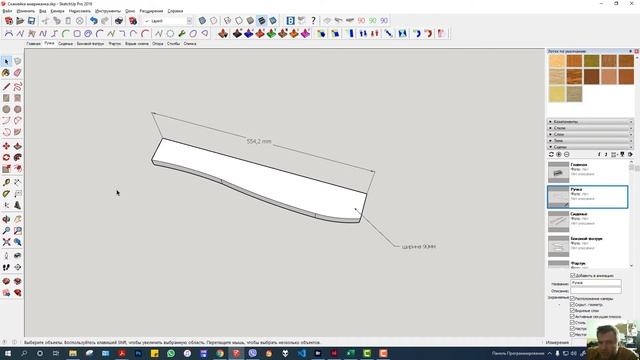
Task: Switch to the Столбы scene tab
Action: point(173,44)
